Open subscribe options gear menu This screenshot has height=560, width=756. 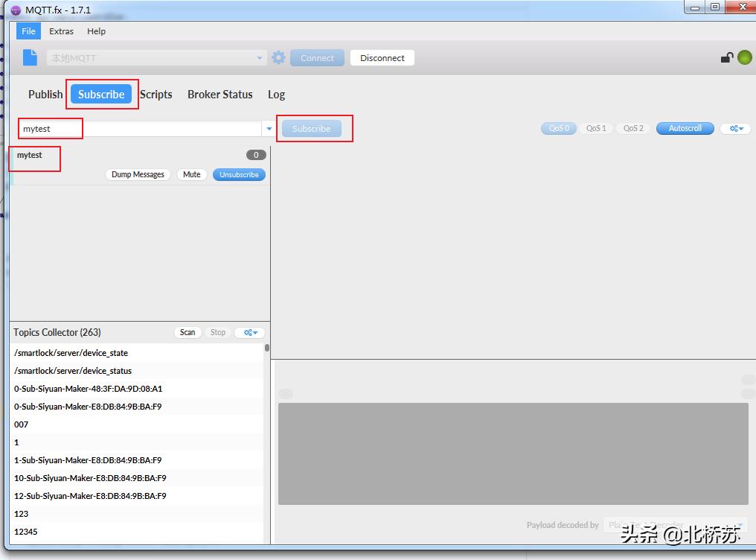click(736, 128)
